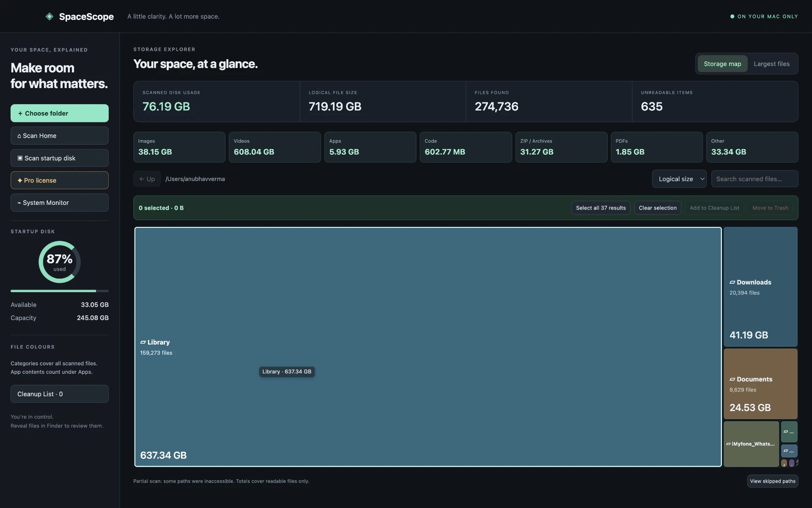Open the small blue truncated treemap tile
Image resolution: width=812 pixels, height=508 pixels.
coord(789,451)
